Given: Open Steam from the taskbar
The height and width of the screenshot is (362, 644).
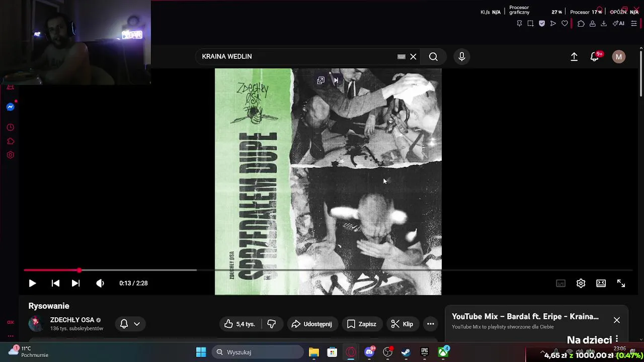Looking at the screenshot, I should coord(406,352).
